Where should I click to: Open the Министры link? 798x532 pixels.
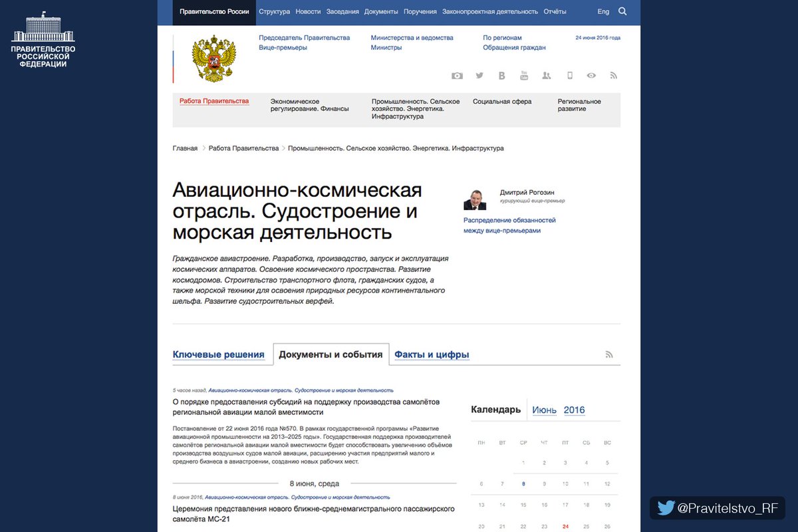tap(386, 48)
